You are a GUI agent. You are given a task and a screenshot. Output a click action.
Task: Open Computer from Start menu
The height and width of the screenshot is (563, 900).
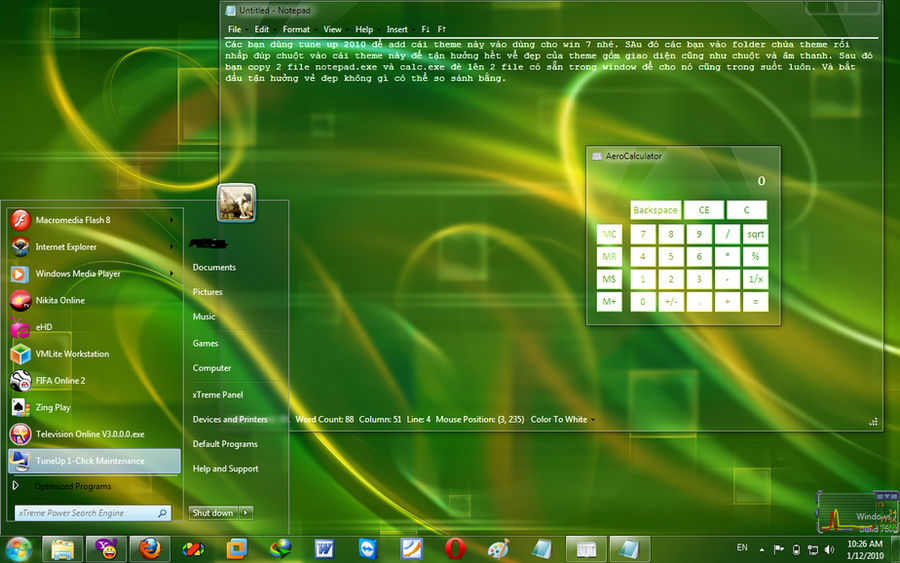coord(212,368)
